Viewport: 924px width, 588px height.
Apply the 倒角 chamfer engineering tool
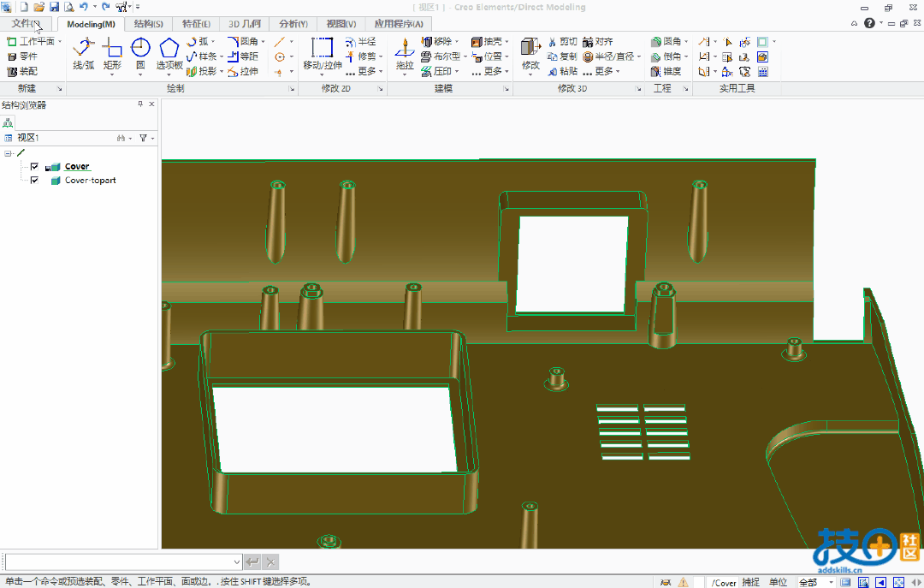point(666,56)
